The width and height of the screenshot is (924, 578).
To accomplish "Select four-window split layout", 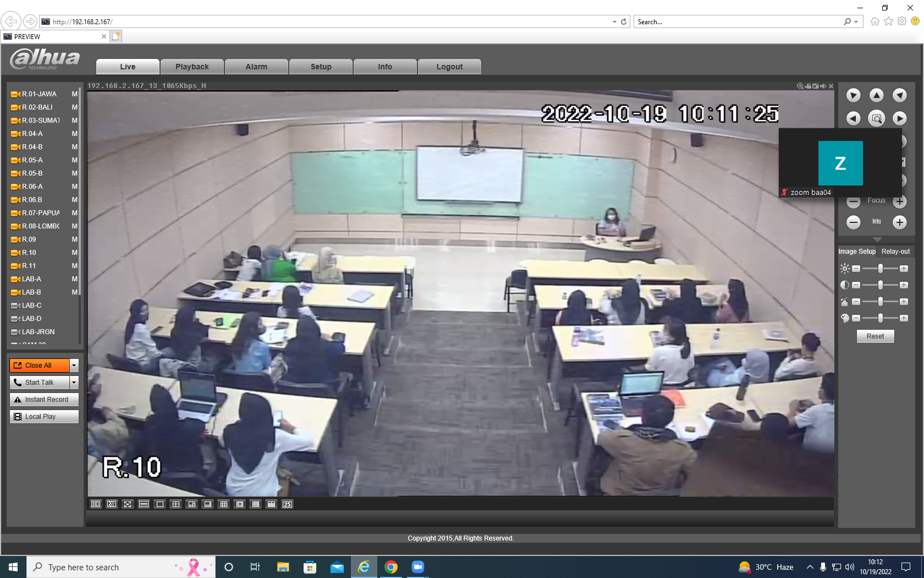I will coord(175,504).
